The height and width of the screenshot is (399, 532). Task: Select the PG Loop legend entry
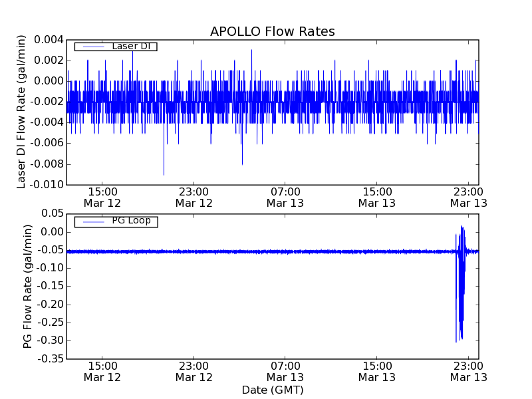(131, 221)
